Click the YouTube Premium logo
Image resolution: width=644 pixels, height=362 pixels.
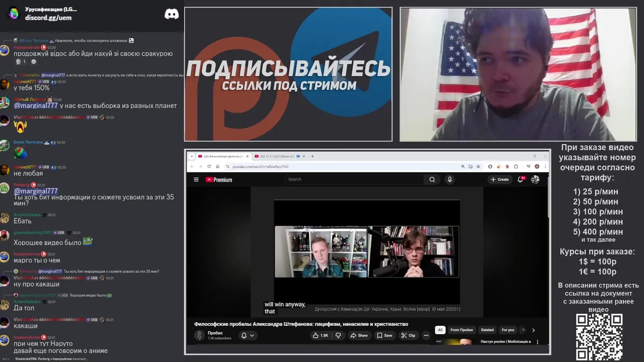(x=219, y=179)
